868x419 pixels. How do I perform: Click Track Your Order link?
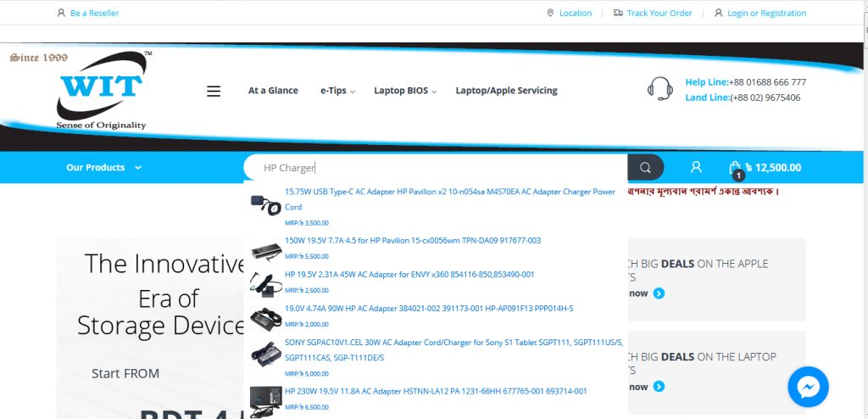pyautogui.click(x=659, y=13)
